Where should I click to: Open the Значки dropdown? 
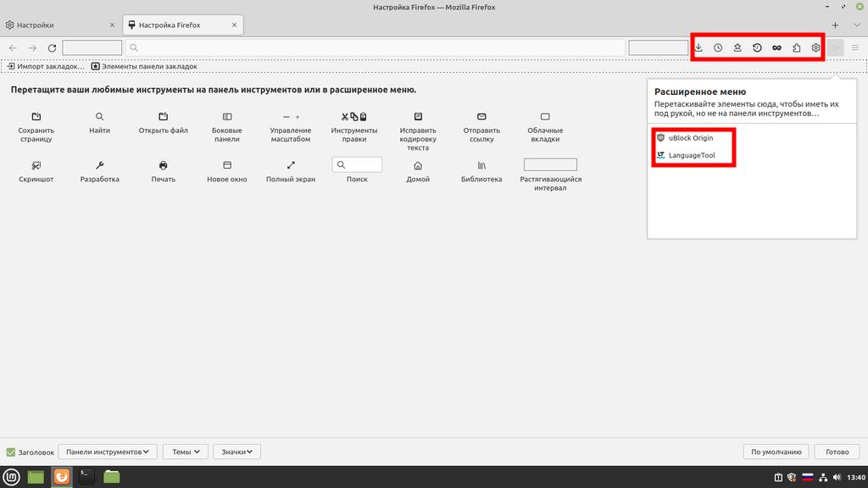[236, 452]
